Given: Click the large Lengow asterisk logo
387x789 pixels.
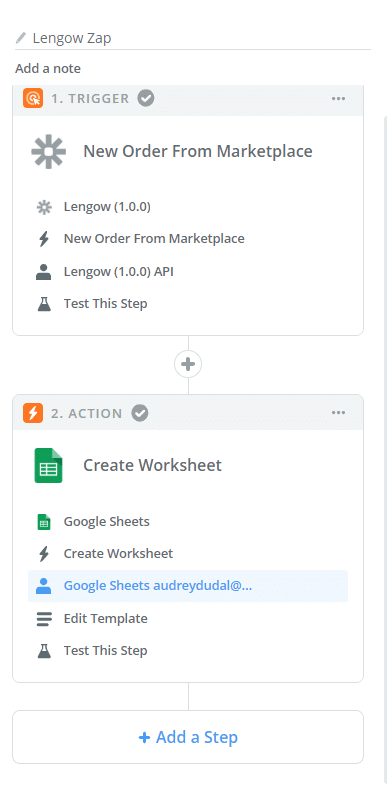Looking at the screenshot, I should (x=49, y=151).
